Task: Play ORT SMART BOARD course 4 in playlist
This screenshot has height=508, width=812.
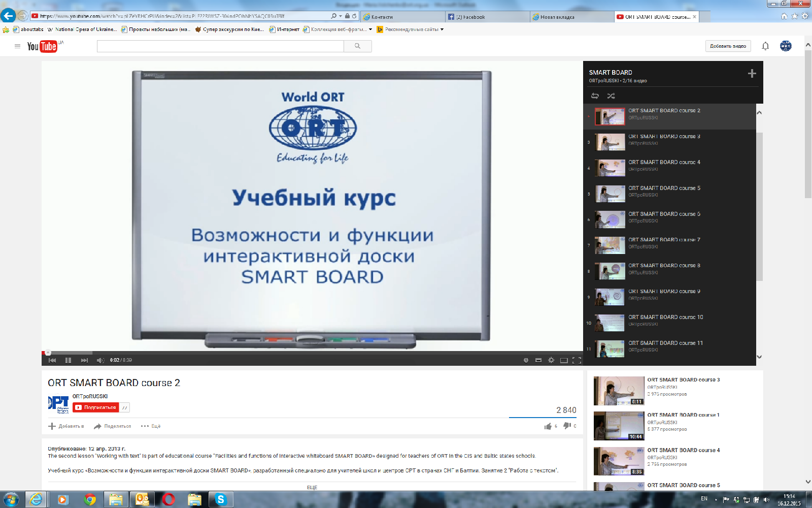Action: click(x=669, y=168)
